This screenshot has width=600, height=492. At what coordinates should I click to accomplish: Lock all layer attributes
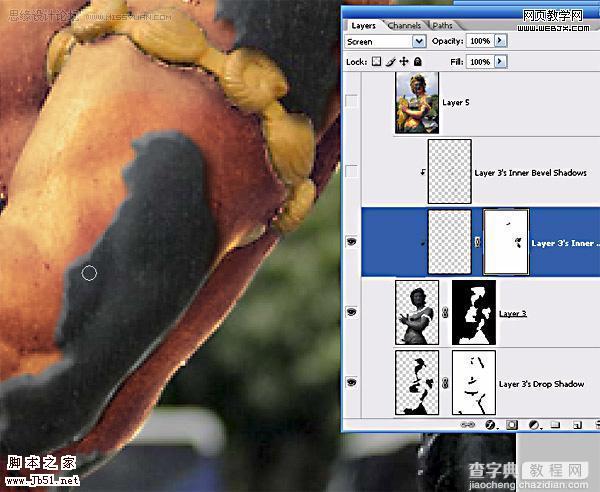[418, 62]
